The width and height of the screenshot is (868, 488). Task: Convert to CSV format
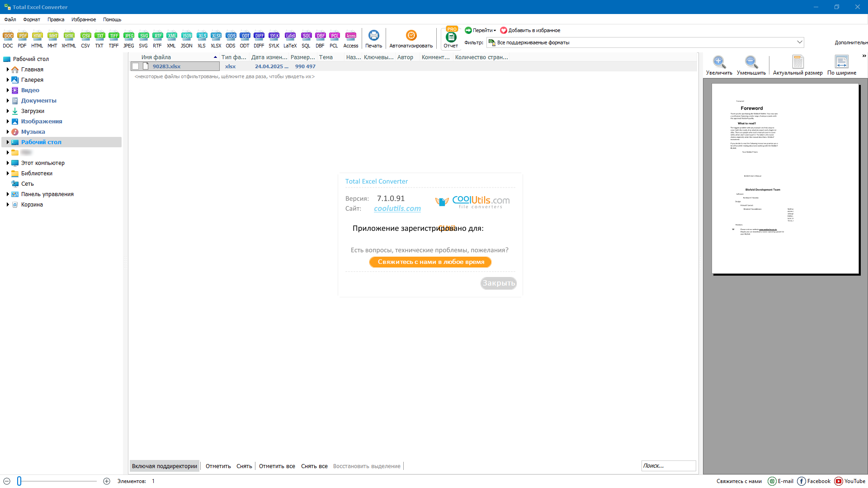coord(85,39)
